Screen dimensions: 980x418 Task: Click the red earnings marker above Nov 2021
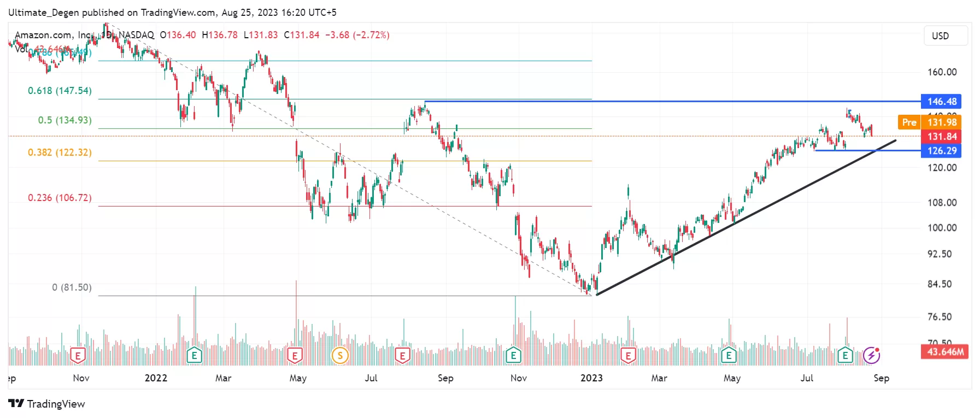(78, 356)
